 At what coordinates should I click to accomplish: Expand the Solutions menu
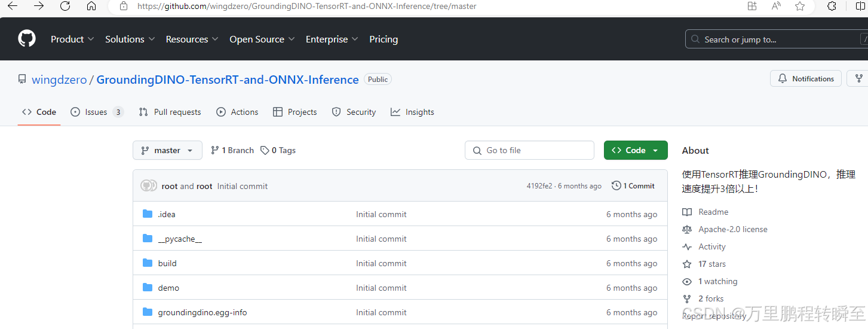[130, 39]
